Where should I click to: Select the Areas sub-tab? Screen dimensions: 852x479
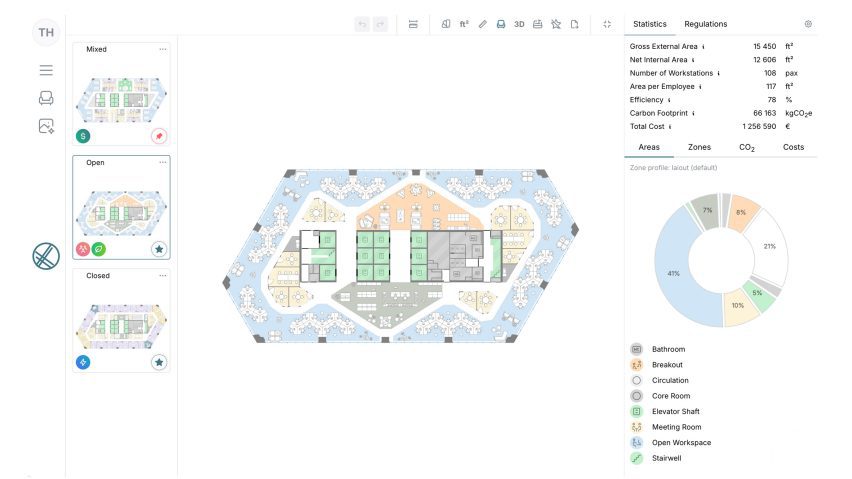(x=649, y=147)
